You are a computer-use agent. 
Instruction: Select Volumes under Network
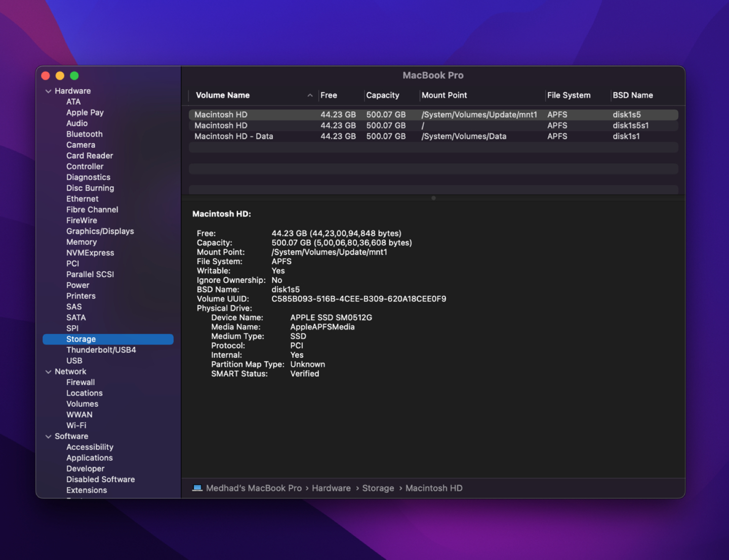coord(83,404)
